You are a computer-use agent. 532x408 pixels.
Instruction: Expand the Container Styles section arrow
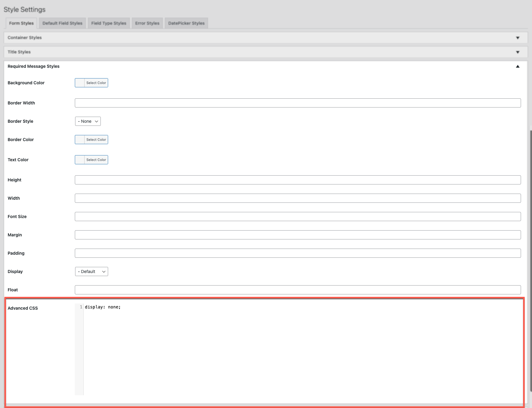point(517,38)
